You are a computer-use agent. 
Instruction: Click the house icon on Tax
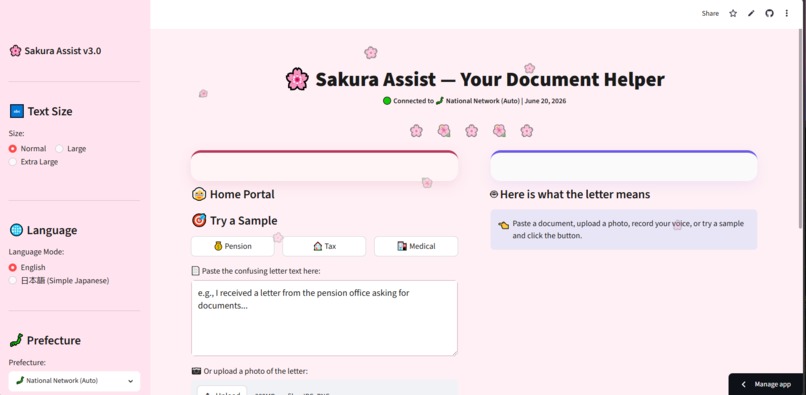(x=318, y=246)
